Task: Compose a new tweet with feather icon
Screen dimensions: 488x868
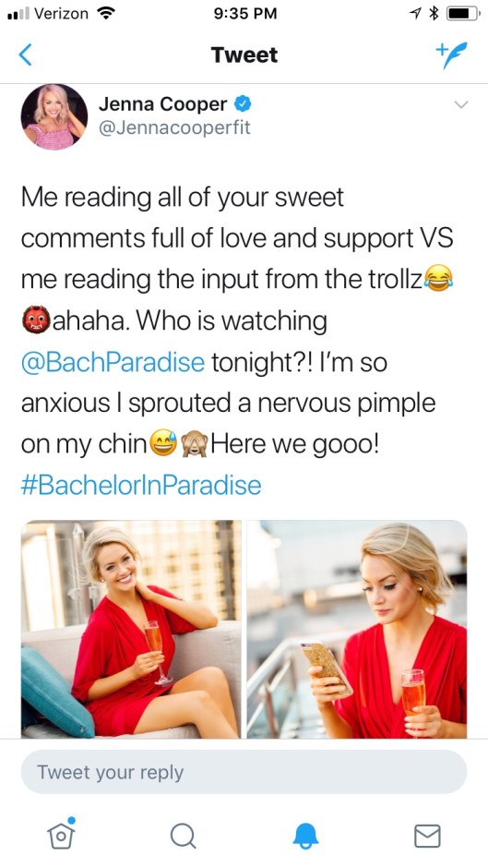Action: [x=451, y=54]
